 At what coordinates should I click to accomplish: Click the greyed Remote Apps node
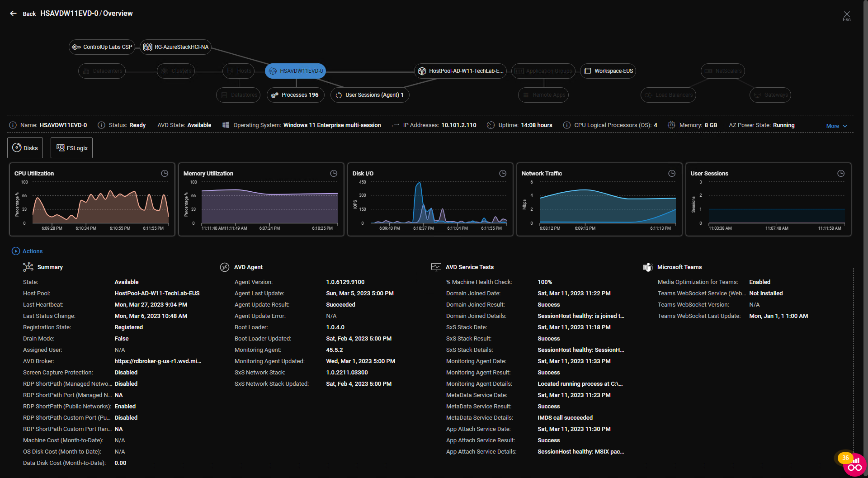(543, 95)
